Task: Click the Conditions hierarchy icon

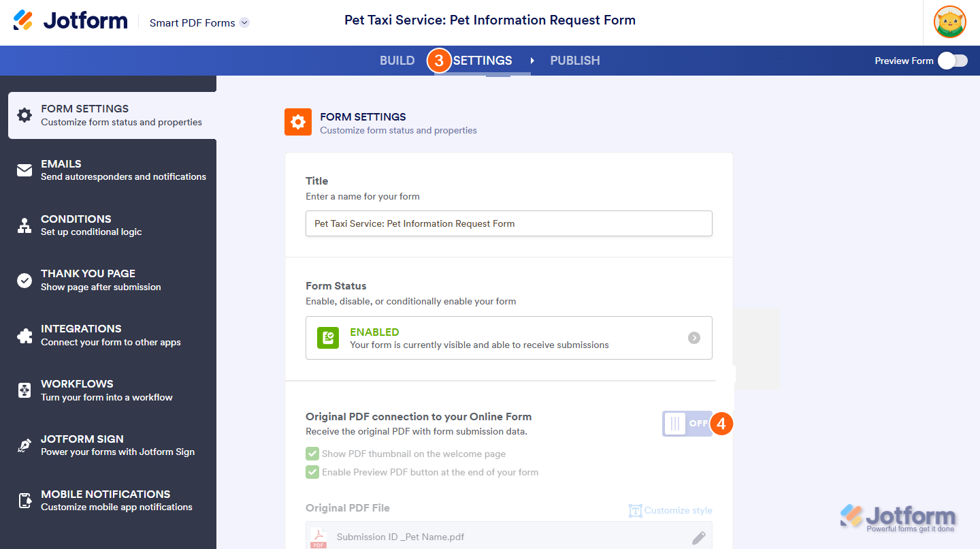Action: tap(24, 225)
